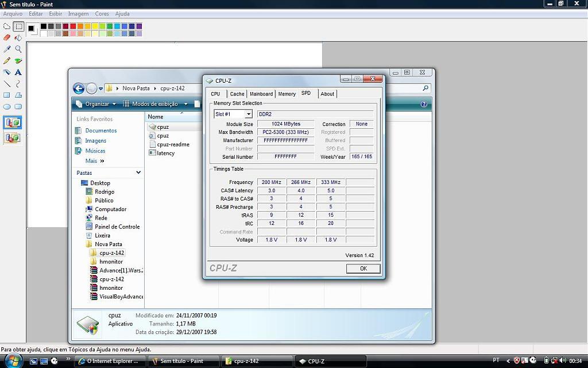Image resolution: width=588 pixels, height=368 pixels.
Task: Select the cpuz-readme file
Action: click(x=169, y=144)
